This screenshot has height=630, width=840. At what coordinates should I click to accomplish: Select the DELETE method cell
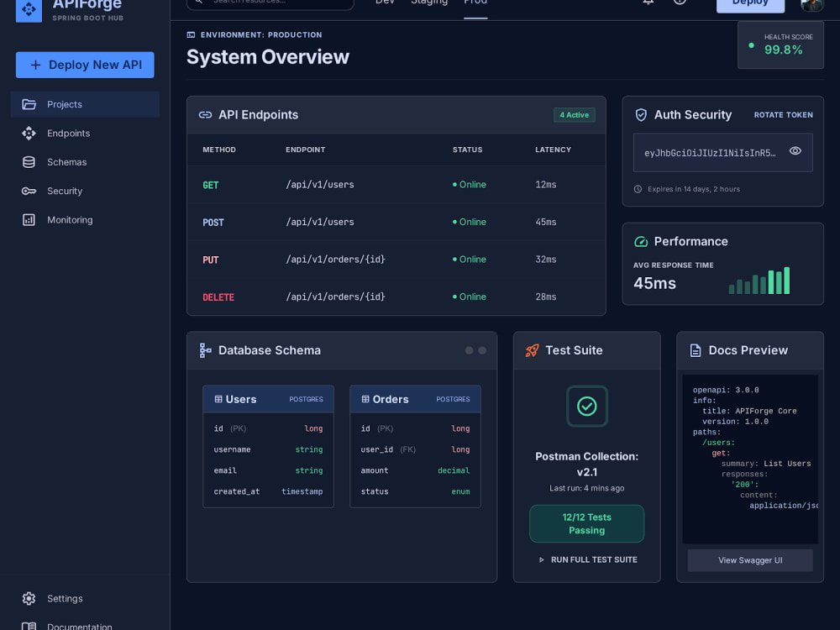click(x=218, y=297)
